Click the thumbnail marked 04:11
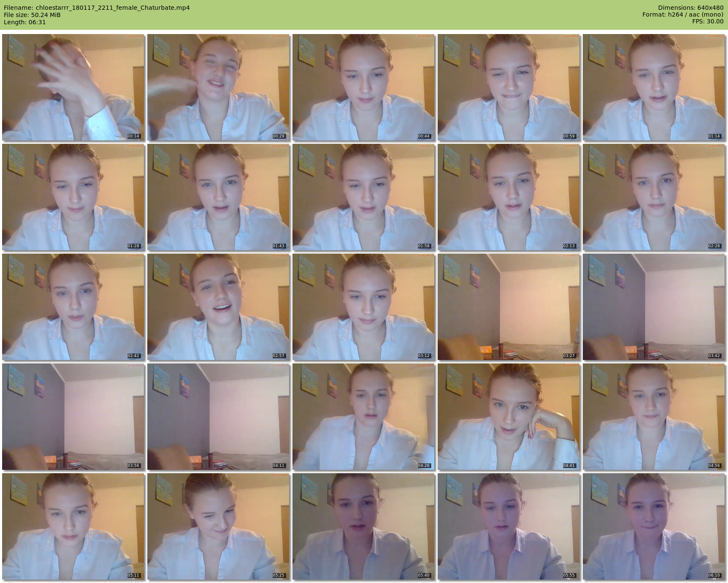Screen dimensions: 728x583 (218, 417)
